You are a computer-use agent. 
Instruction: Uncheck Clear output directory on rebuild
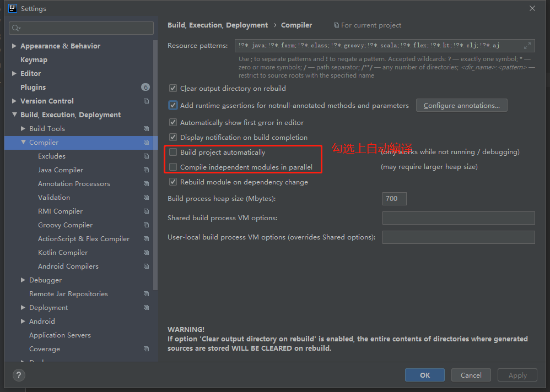[173, 88]
